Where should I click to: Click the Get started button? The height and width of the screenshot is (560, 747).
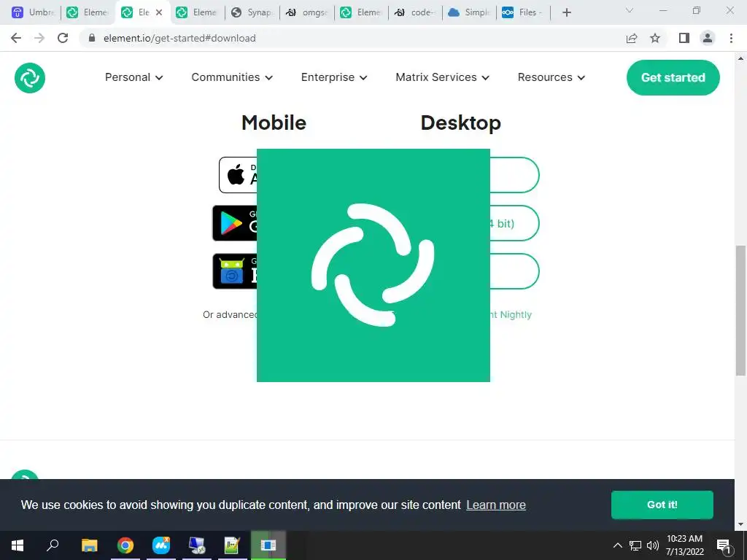click(673, 77)
